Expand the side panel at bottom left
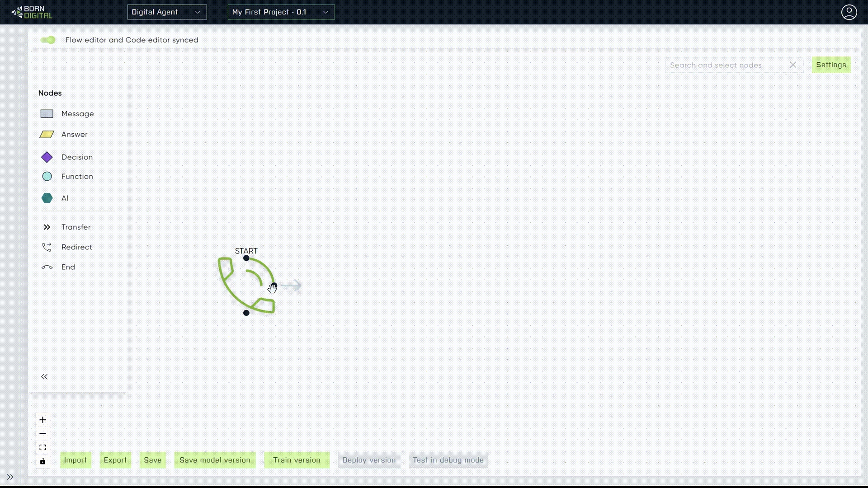868x488 pixels. click(10, 477)
